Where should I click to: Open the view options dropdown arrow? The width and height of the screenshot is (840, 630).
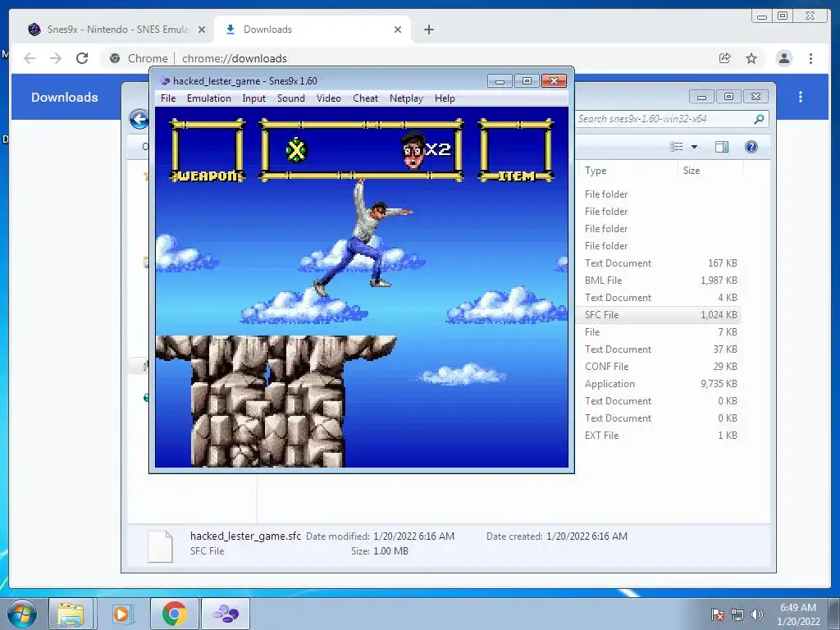pos(694,147)
